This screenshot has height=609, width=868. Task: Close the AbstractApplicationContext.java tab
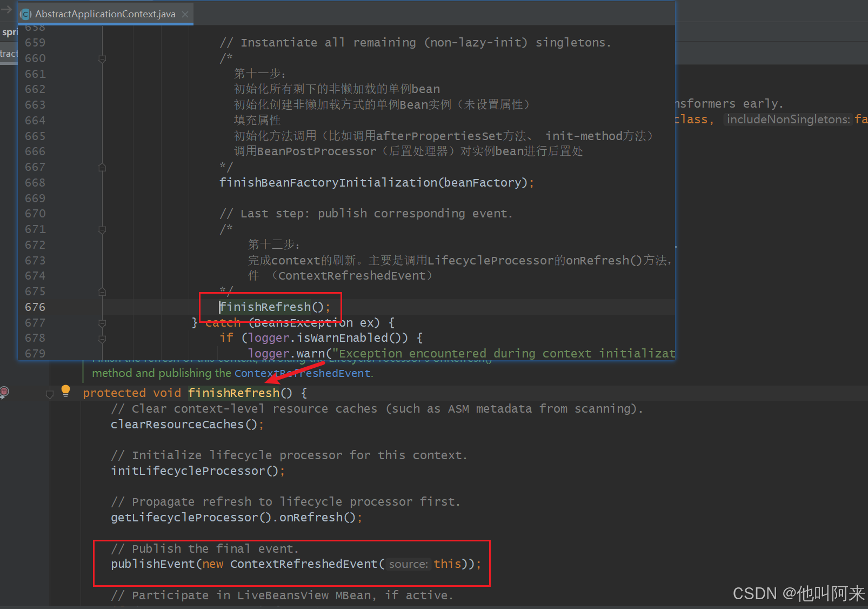[185, 14]
